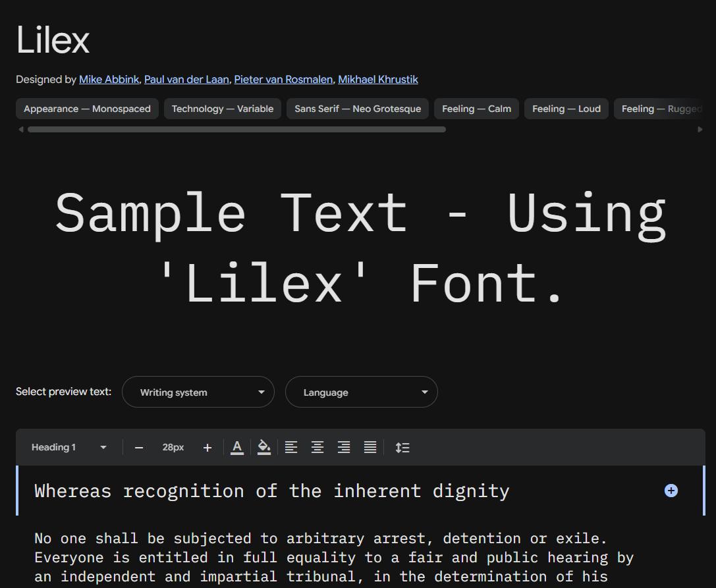Image resolution: width=716 pixels, height=588 pixels.
Task: Select the Technology — Variable tag
Action: (223, 109)
